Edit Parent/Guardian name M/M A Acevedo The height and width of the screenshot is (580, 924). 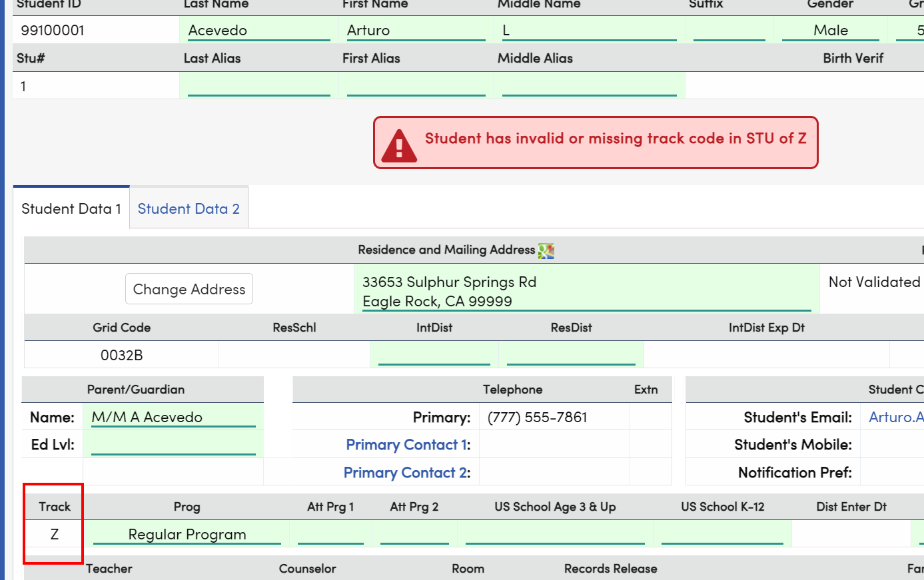click(173, 417)
